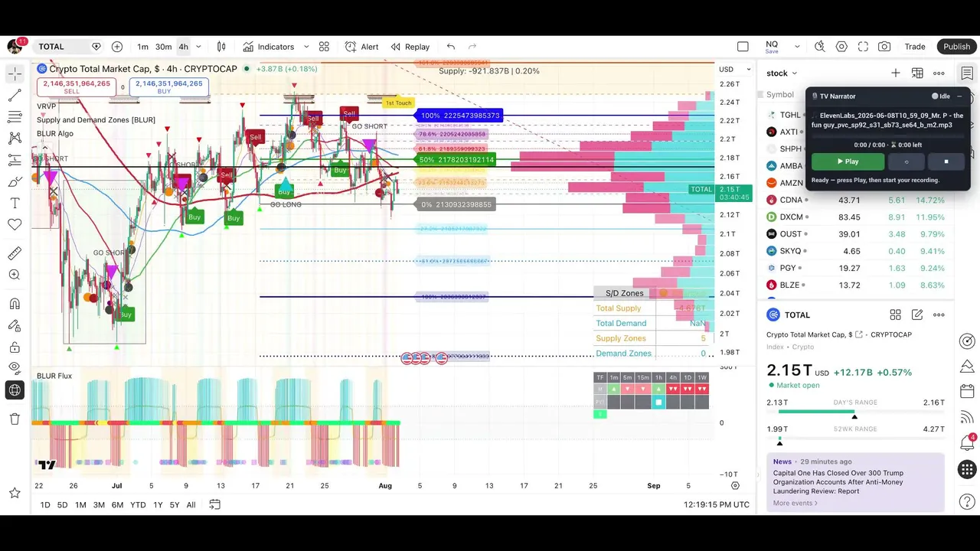Expand the Indicators favorites dropdown arrow
The width and height of the screenshot is (980, 551).
[306, 47]
